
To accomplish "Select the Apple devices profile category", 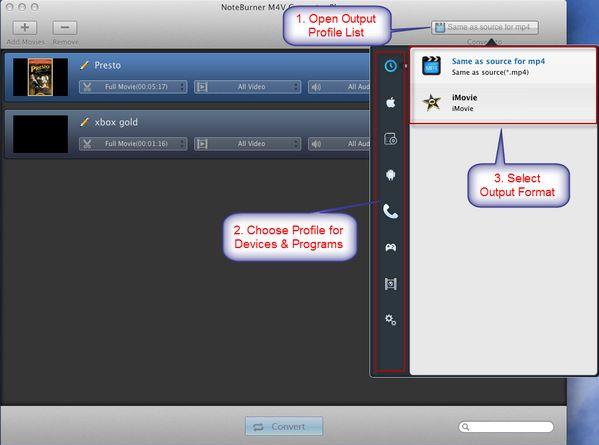I will click(x=390, y=102).
